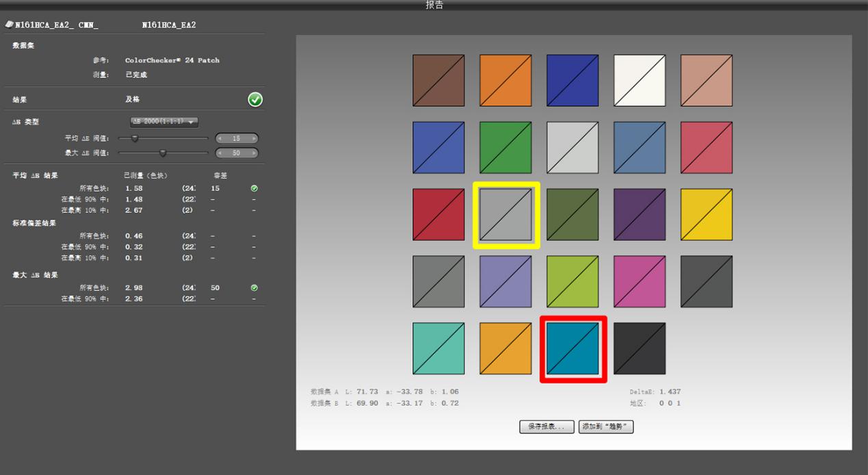The width and height of the screenshot is (868, 475).
Task: Select the red-highlighted teal patch
Action: 573,348
